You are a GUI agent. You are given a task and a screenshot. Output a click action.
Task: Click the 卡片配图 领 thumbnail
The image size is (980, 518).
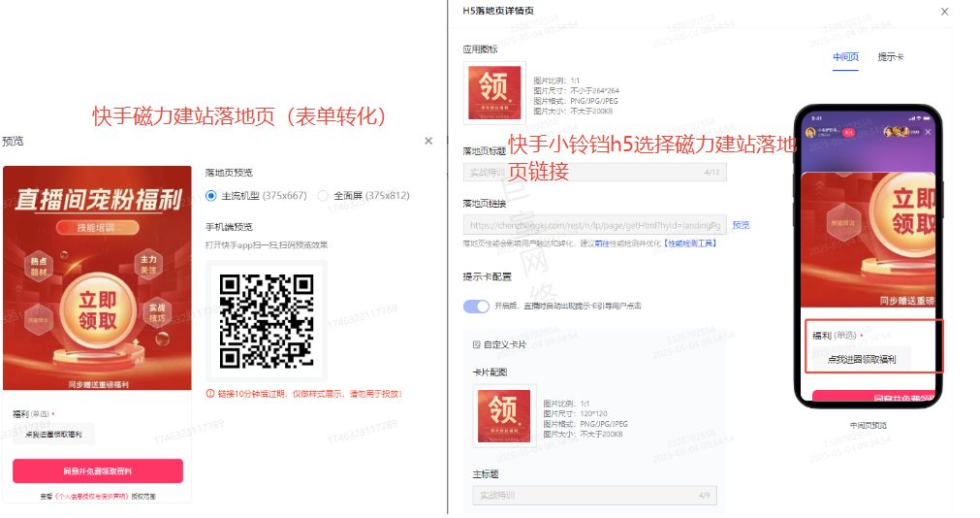[x=504, y=415]
